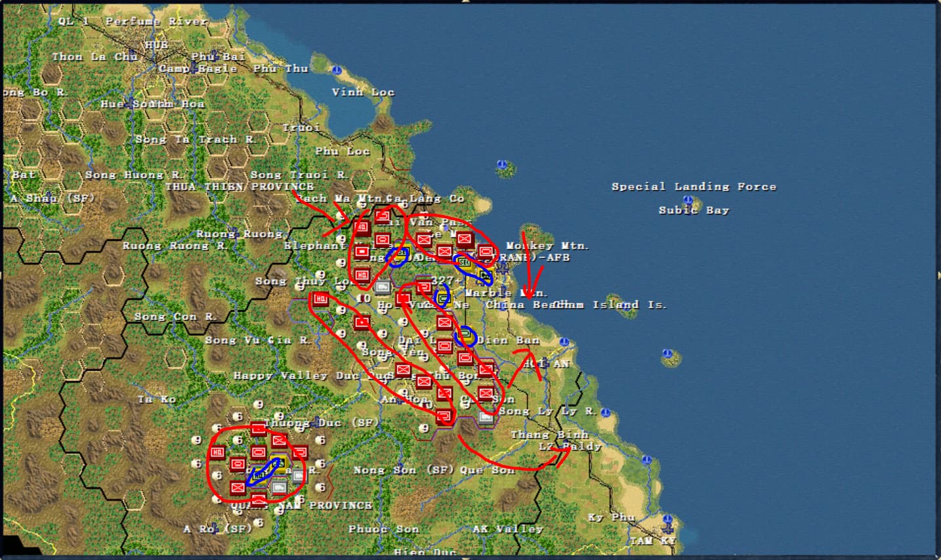Select port marker on island north of Monkey Mtn.

tap(502, 164)
